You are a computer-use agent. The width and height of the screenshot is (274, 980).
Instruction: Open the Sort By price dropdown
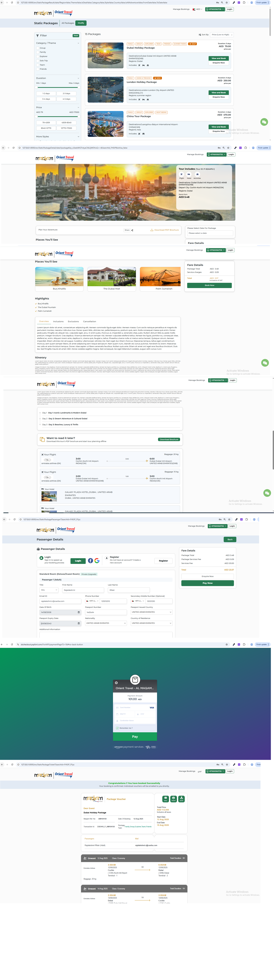(222, 35)
